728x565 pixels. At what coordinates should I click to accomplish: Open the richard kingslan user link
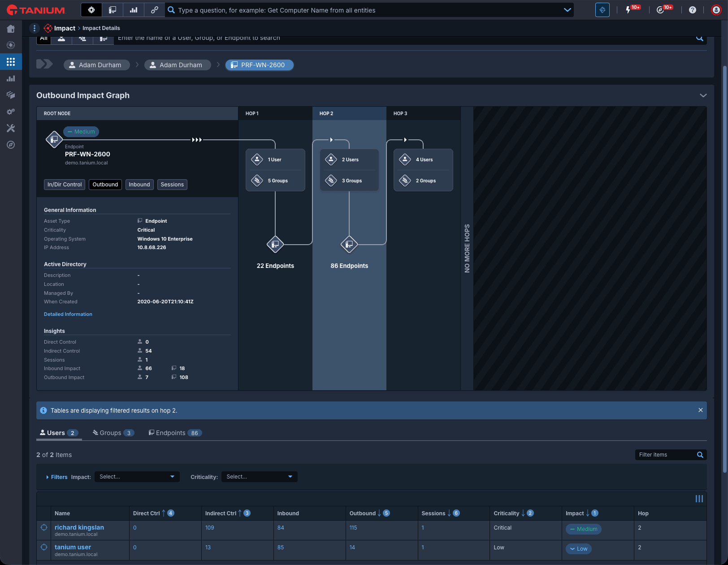(x=79, y=527)
